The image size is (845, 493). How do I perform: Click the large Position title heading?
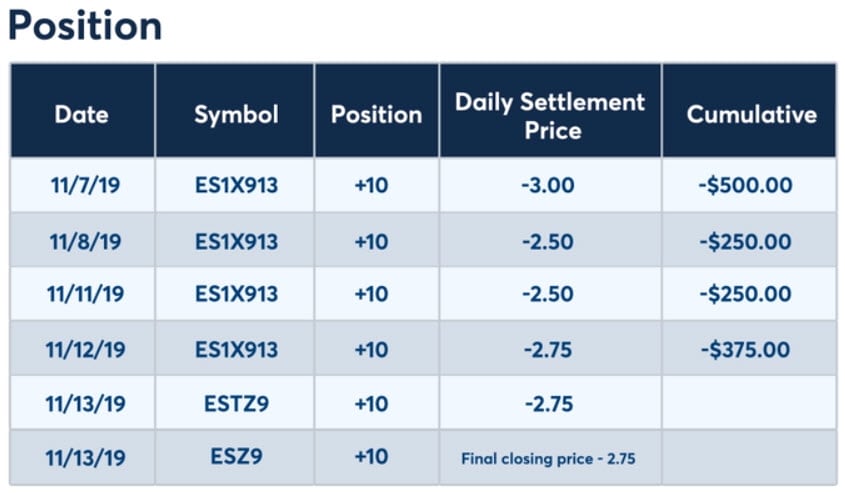coord(85,25)
